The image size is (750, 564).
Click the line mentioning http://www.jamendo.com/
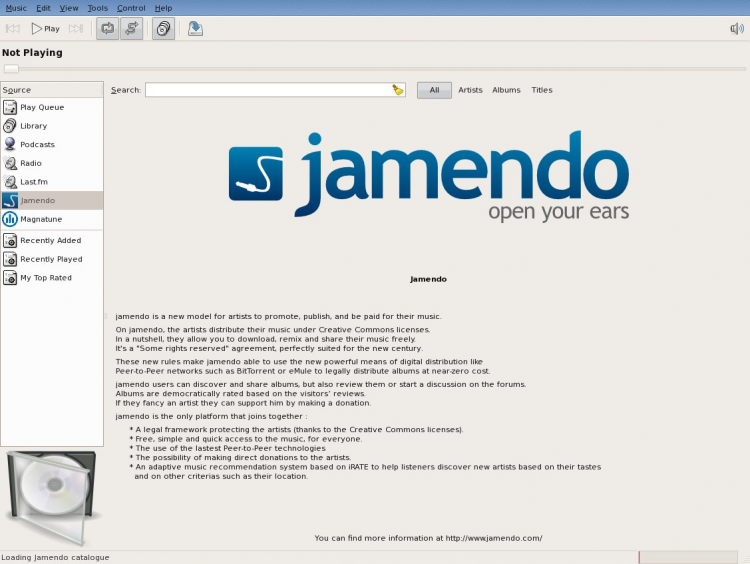pos(428,538)
